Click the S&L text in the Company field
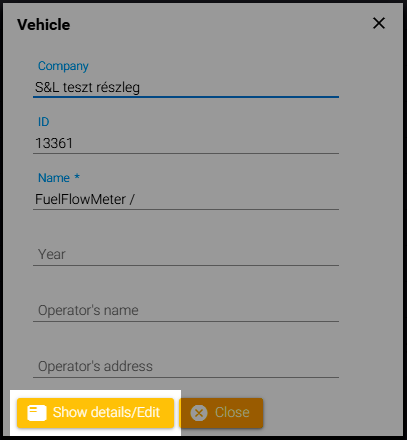 47,87
